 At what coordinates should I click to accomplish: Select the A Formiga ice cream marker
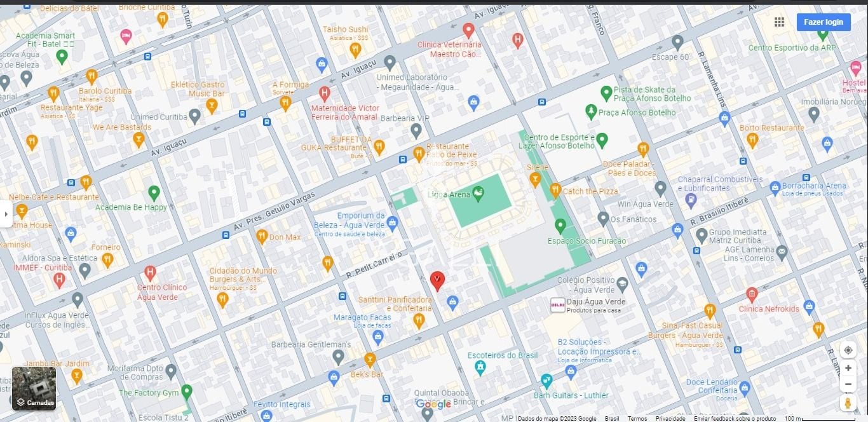(x=285, y=103)
